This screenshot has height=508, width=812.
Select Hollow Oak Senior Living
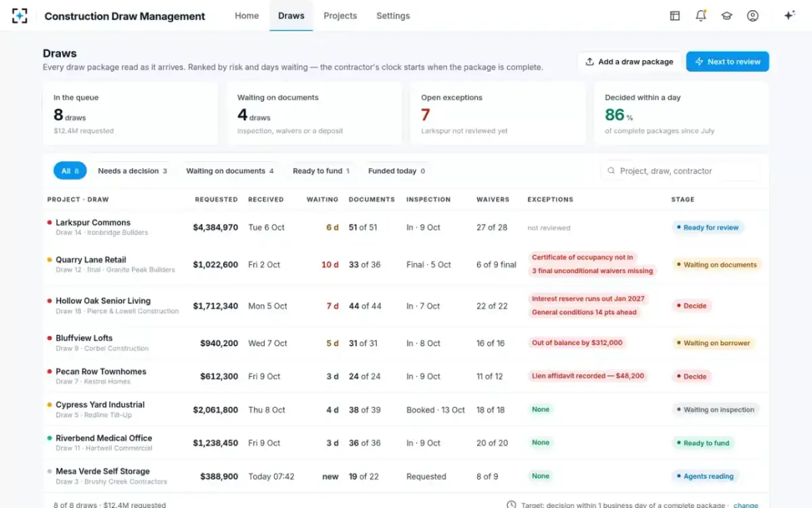pyautogui.click(x=103, y=301)
